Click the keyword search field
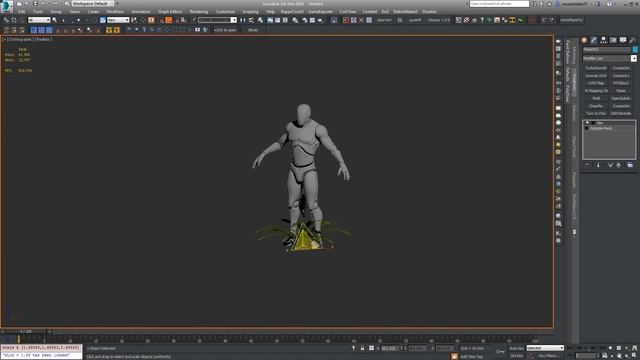The width and height of the screenshot is (640, 360). (499, 4)
